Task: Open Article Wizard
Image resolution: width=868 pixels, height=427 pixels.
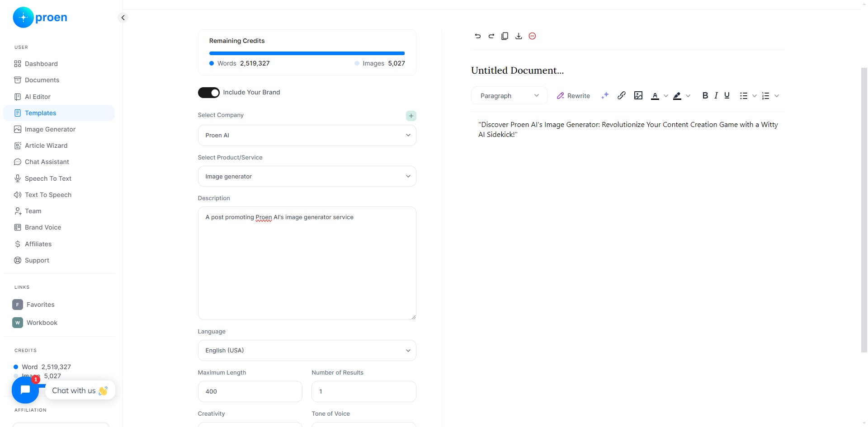Action: [x=59, y=145]
